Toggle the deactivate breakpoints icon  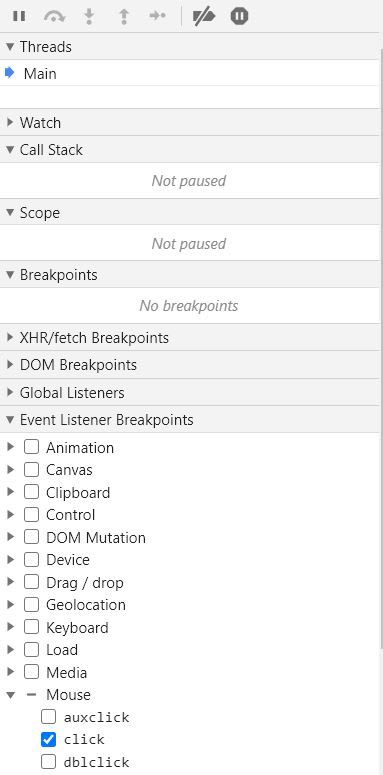coord(204,16)
